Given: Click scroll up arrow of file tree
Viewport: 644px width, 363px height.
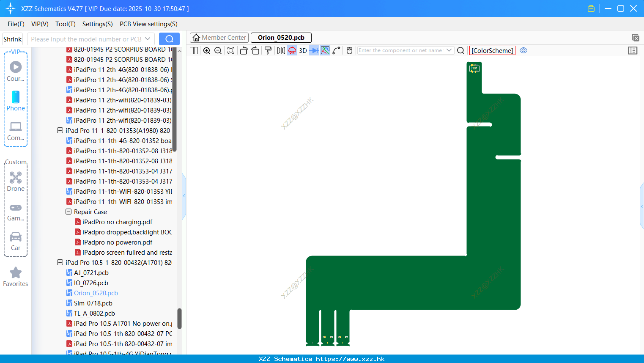Looking at the screenshot, I should point(179,51).
